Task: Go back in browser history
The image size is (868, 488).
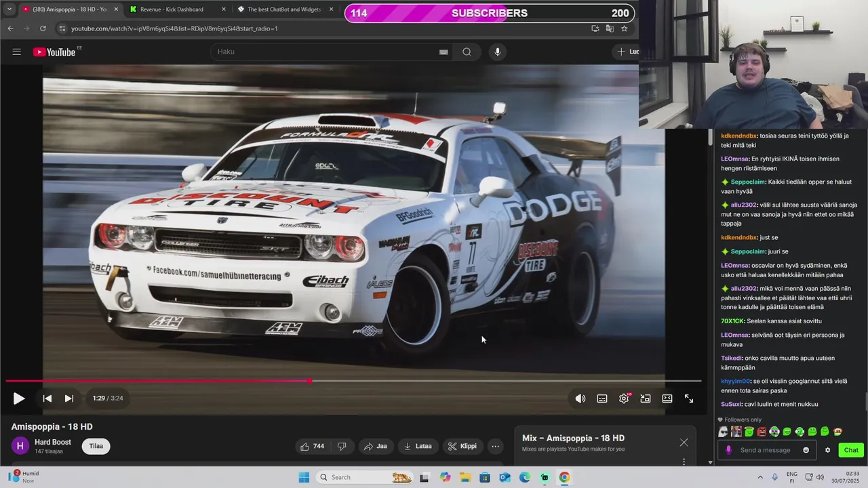Action: coord(10,28)
